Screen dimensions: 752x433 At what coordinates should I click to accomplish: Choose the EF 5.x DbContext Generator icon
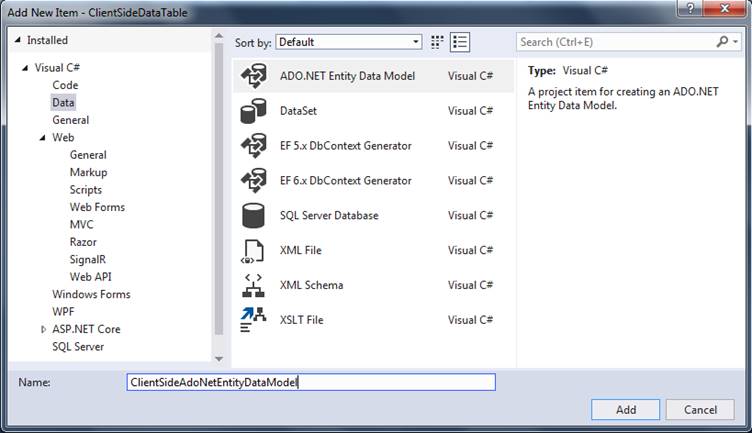tap(253, 146)
